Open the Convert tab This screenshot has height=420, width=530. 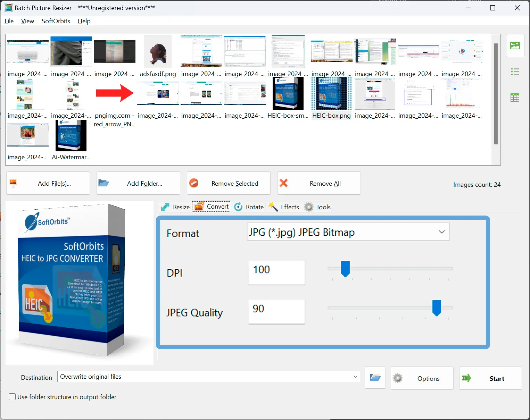211,207
